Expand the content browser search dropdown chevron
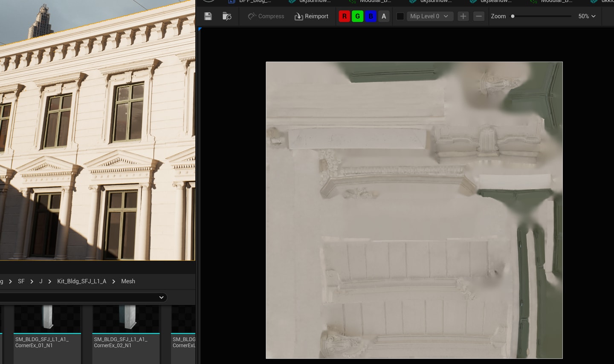This screenshot has width=614, height=364. coord(161,298)
